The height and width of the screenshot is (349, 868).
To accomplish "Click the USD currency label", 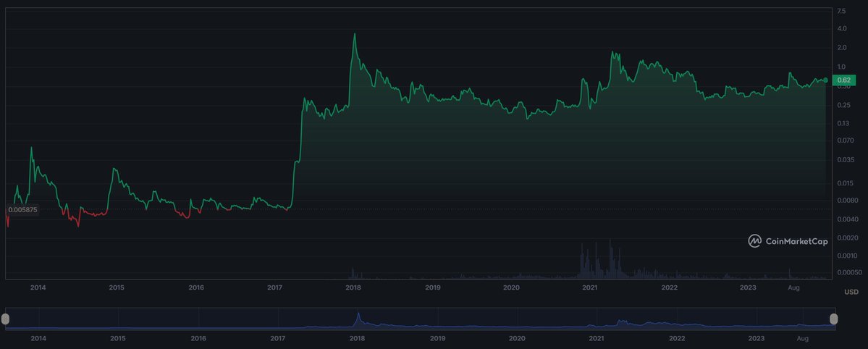I will tap(851, 292).
